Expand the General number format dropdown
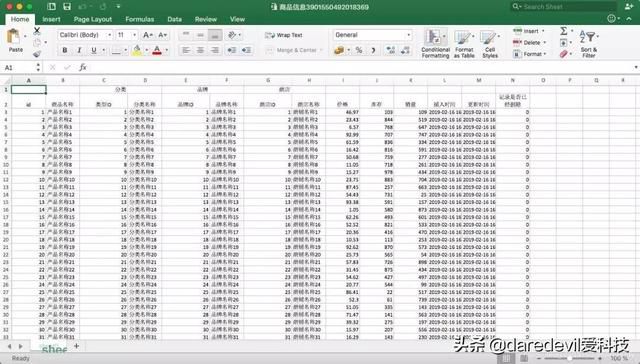Image resolution: width=640 pixels, height=364 pixels. pyautogui.click(x=372, y=35)
